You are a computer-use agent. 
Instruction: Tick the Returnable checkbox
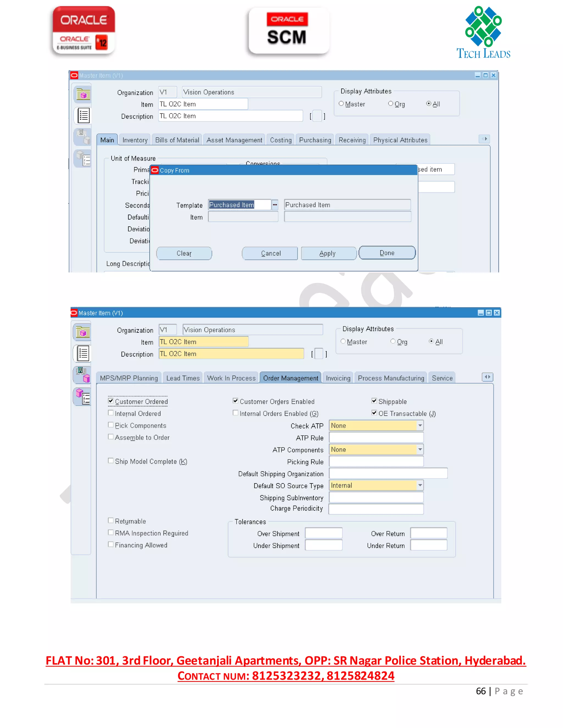[111, 521]
